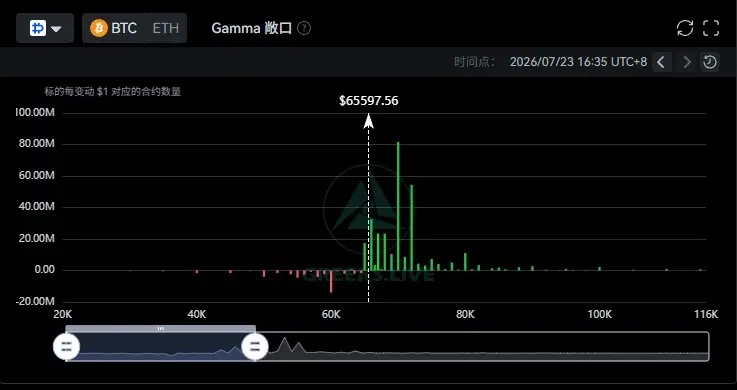
Task: Click the -20.00M y-axis label
Action: tap(35, 301)
